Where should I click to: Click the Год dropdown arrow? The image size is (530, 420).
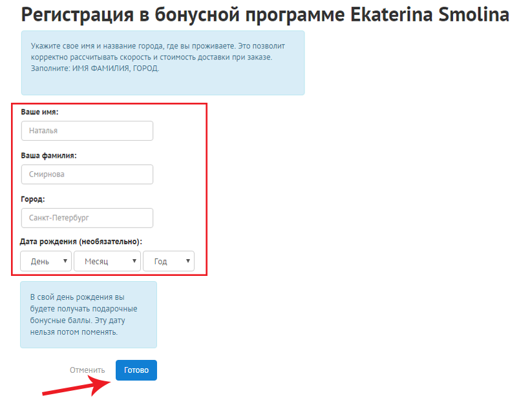pyautogui.click(x=188, y=261)
